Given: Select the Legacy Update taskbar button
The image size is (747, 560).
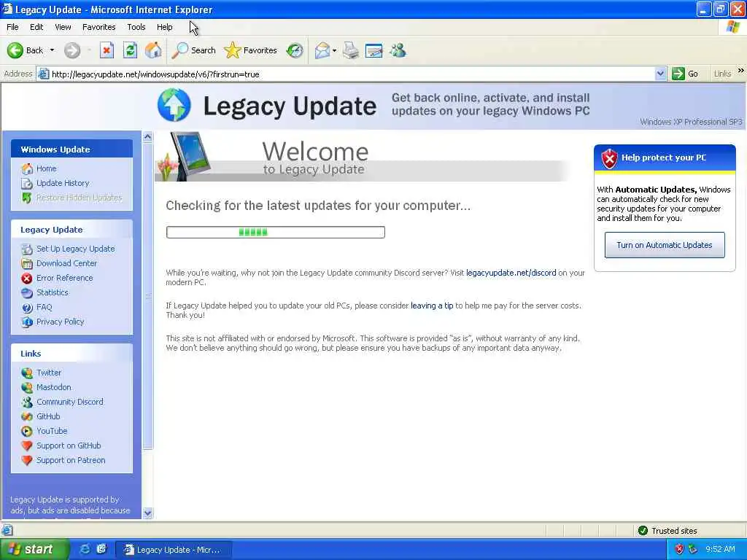Looking at the screenshot, I should (174, 550).
